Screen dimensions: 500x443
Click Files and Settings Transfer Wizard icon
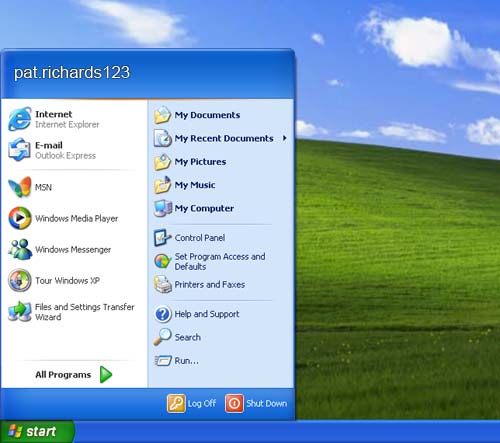click(x=20, y=311)
